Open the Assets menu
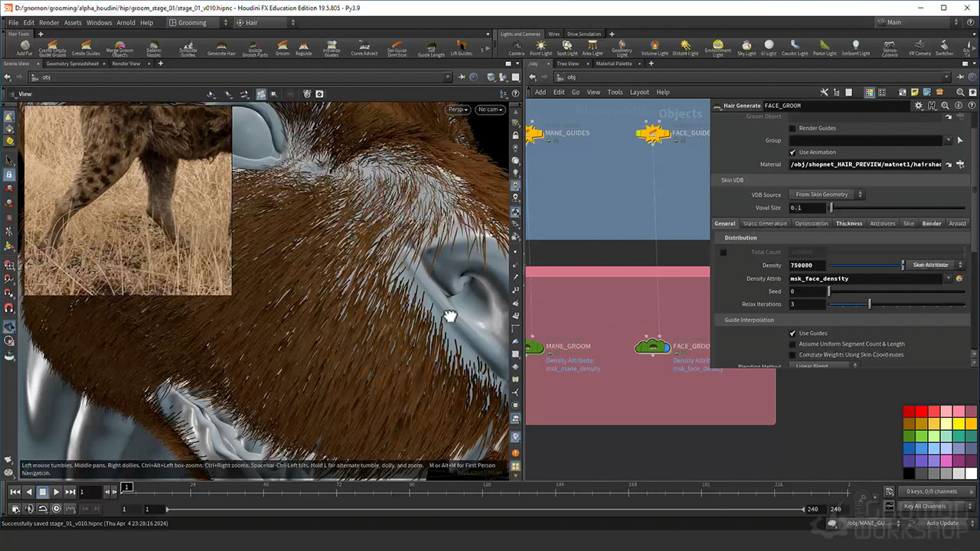 click(73, 23)
